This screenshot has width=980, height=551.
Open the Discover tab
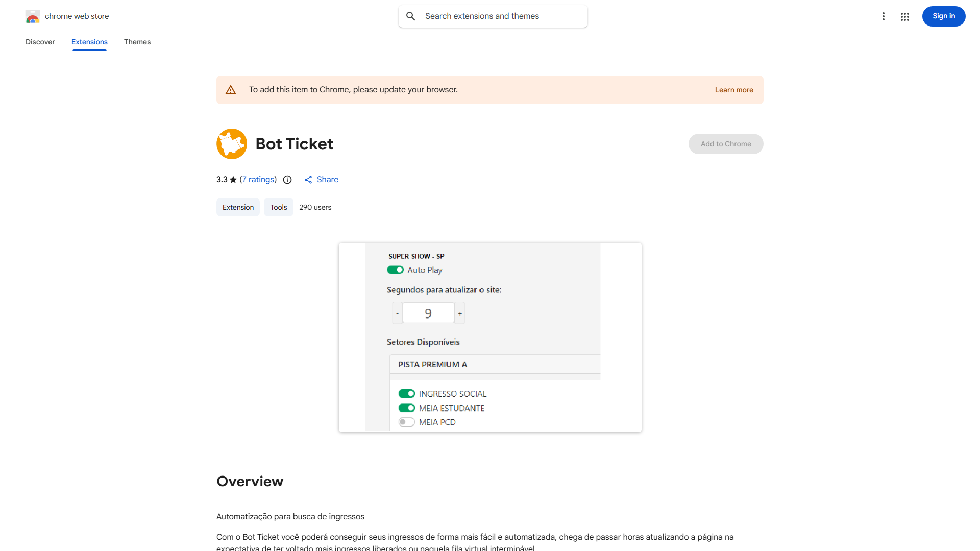click(40, 42)
